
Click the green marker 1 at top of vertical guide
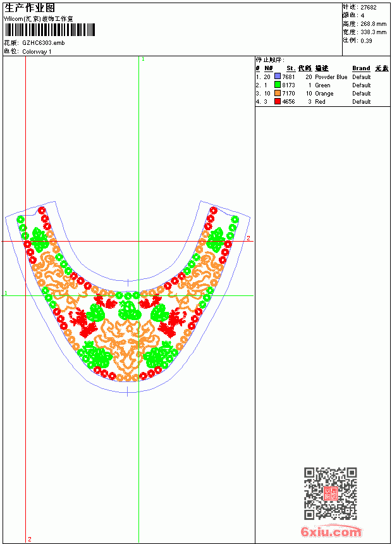[143, 59]
